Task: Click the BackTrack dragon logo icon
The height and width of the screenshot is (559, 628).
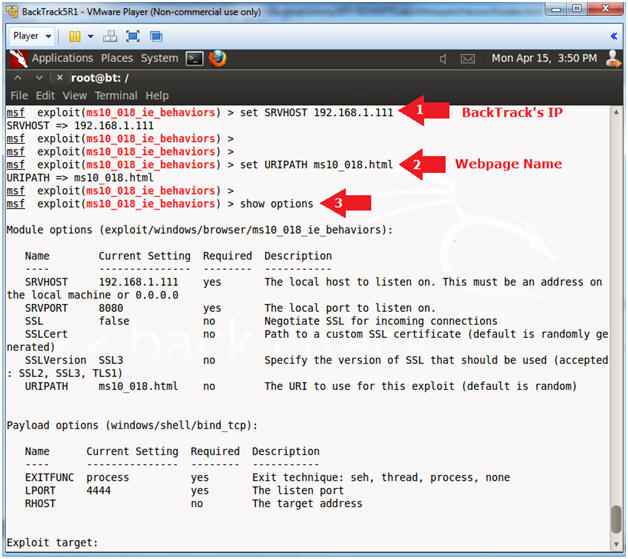Action: [18, 58]
